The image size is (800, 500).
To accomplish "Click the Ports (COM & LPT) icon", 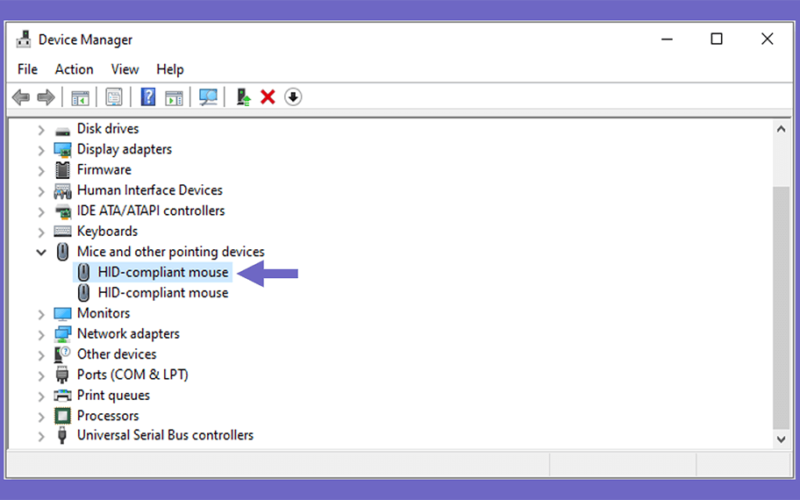I will (x=62, y=375).
